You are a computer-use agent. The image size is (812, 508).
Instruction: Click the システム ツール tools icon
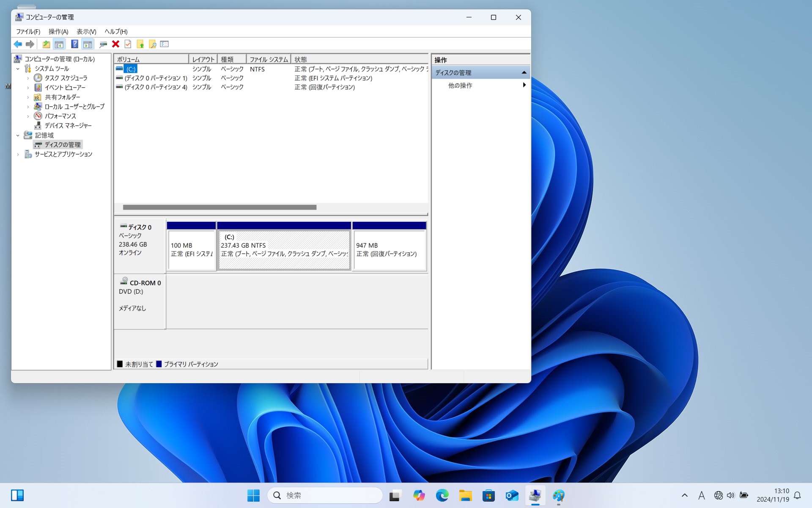(x=28, y=68)
